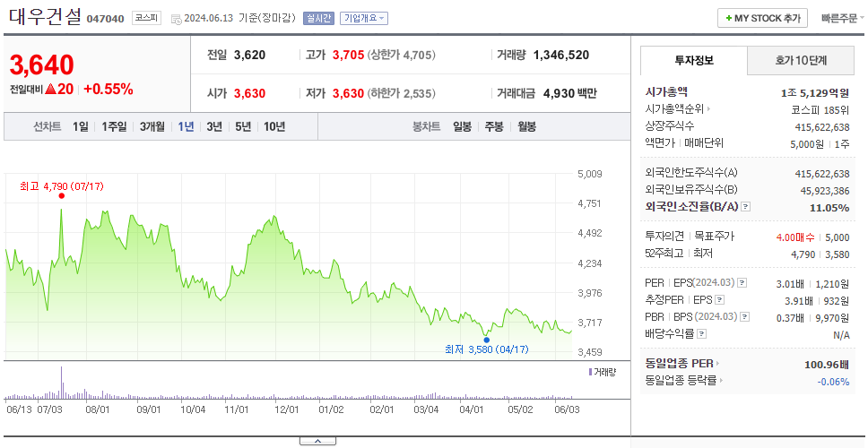Click the 거래대금 value 4,930 백만
Viewport: 868px width, 448px height.
(x=570, y=93)
